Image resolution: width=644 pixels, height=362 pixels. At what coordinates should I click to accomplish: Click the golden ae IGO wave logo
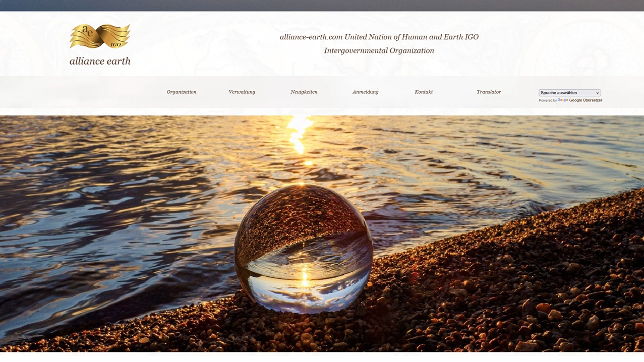[x=100, y=36]
